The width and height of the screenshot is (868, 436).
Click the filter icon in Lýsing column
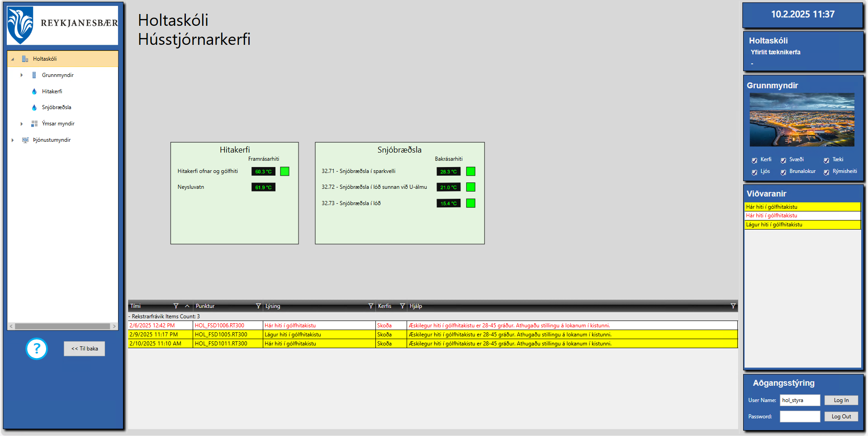click(x=371, y=306)
